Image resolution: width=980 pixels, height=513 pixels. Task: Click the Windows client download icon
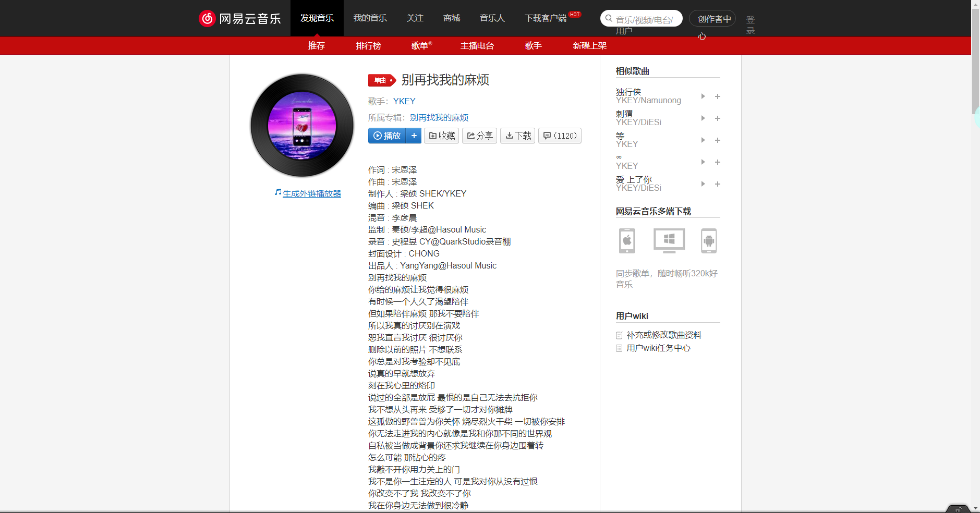point(668,241)
